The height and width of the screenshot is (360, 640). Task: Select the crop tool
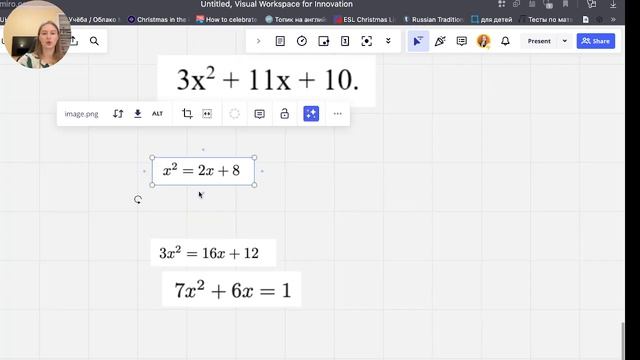click(187, 114)
